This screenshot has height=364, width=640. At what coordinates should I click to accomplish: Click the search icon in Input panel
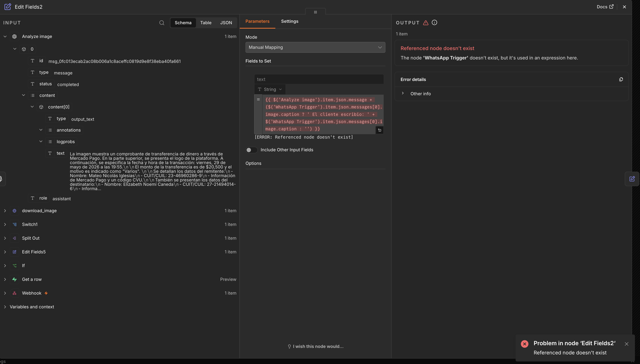click(162, 23)
